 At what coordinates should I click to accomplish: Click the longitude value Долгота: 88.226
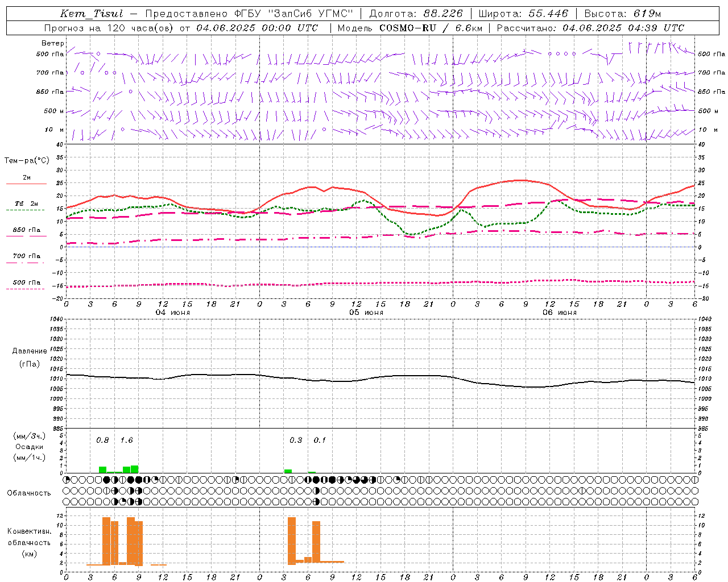click(x=416, y=14)
